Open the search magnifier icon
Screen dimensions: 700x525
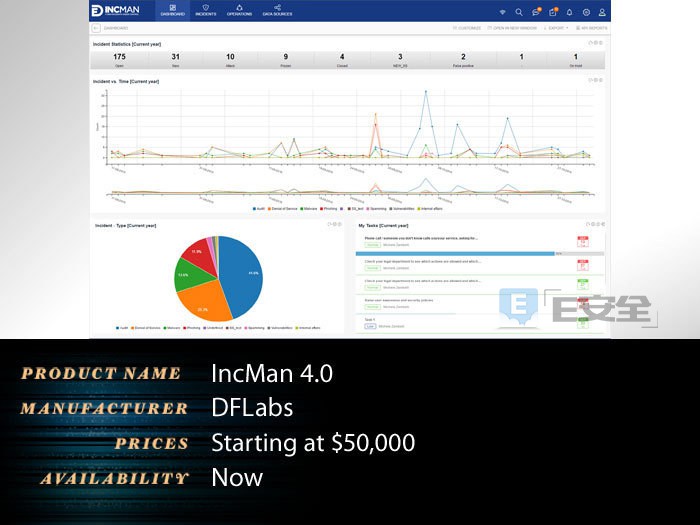tap(519, 12)
